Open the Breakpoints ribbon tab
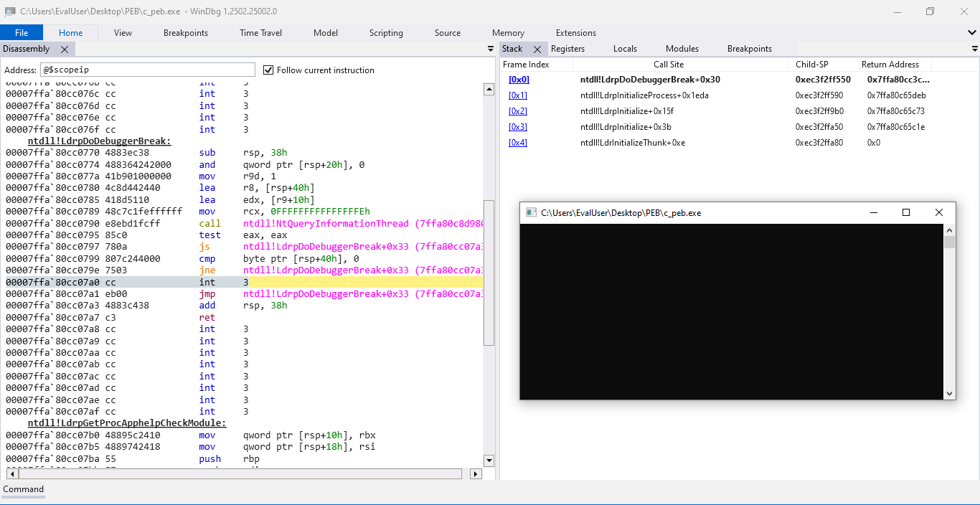The width and height of the screenshot is (980, 505). pyautogui.click(x=186, y=33)
